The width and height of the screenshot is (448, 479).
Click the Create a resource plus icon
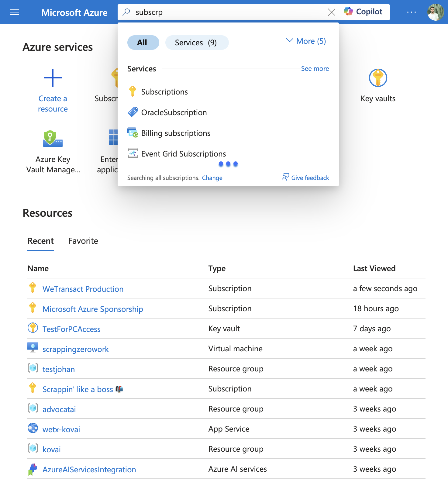pos(53,78)
